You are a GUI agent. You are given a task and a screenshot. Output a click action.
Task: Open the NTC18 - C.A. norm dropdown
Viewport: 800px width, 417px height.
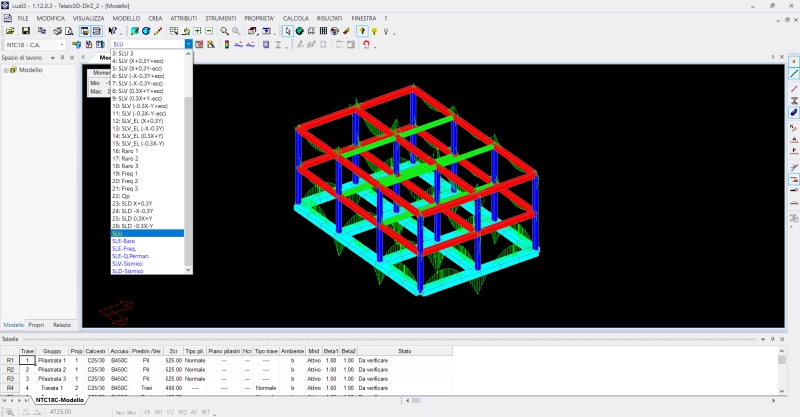click(x=62, y=45)
